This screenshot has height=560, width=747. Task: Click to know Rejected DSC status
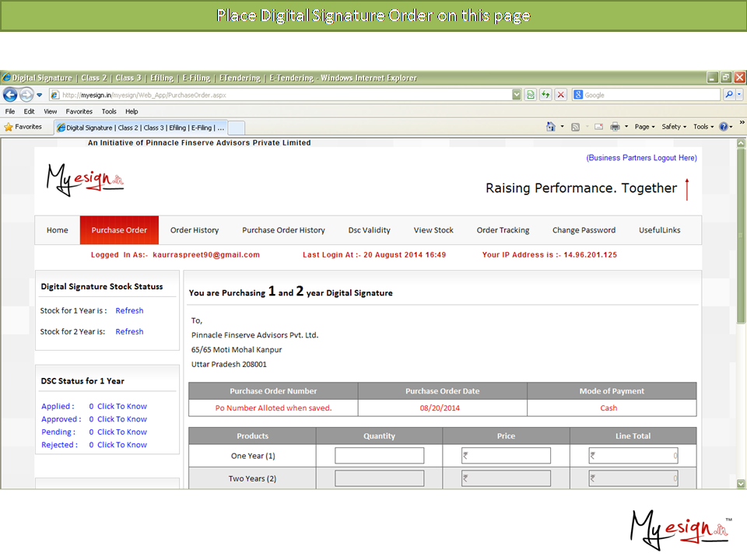coord(121,445)
